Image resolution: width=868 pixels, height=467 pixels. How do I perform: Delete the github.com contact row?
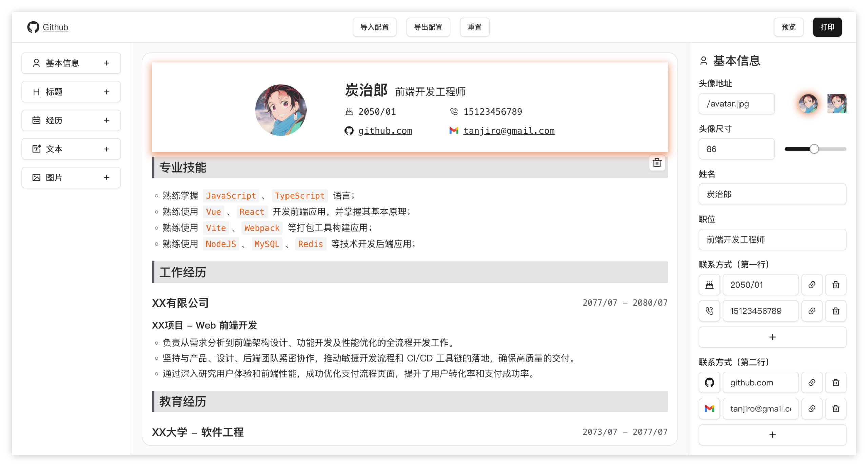point(835,383)
